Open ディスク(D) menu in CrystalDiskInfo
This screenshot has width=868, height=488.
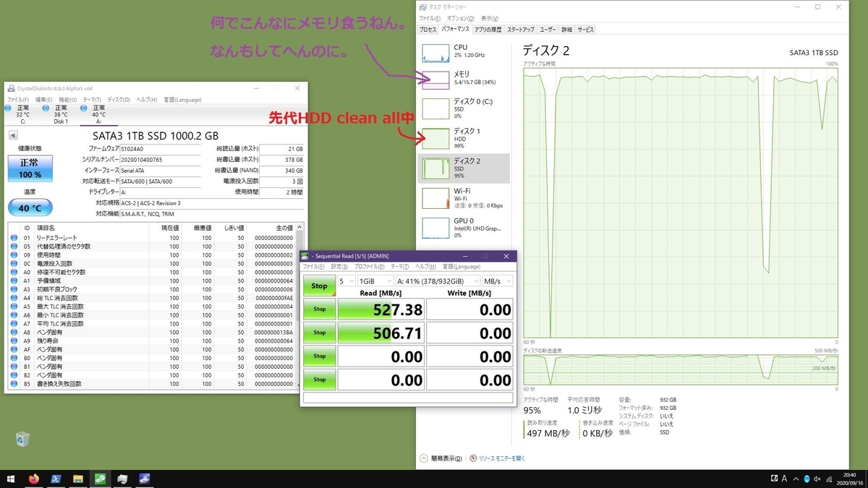coord(119,99)
